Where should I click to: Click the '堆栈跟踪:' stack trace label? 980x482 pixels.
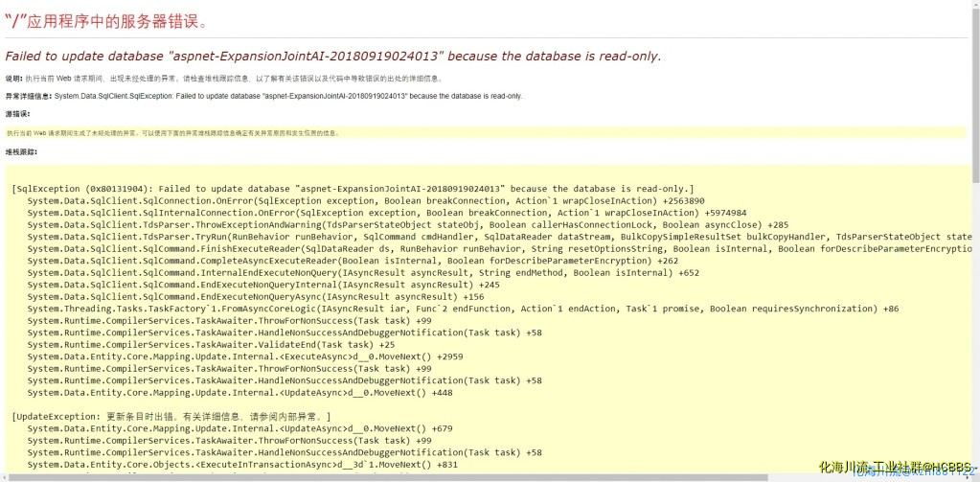pyautogui.click(x=21, y=151)
